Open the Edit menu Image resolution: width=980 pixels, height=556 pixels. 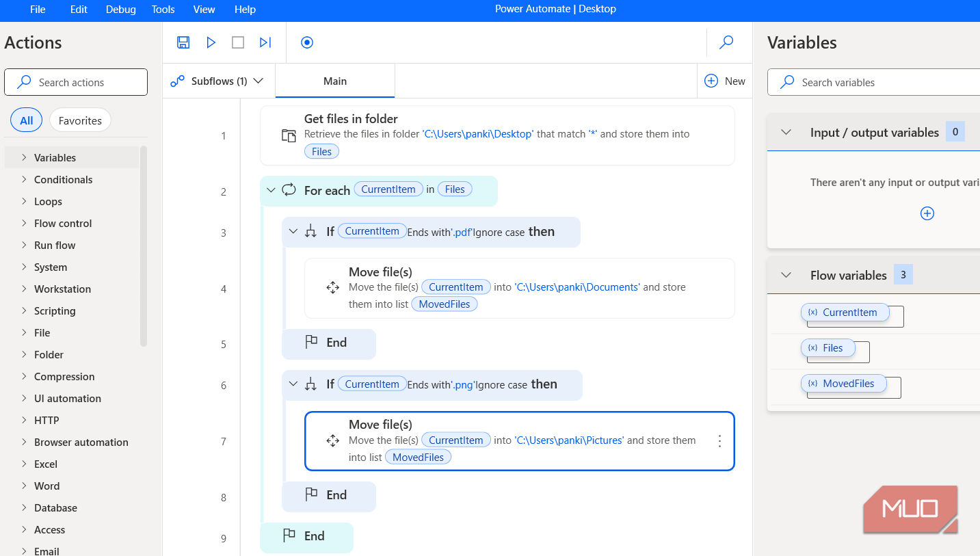(x=79, y=10)
